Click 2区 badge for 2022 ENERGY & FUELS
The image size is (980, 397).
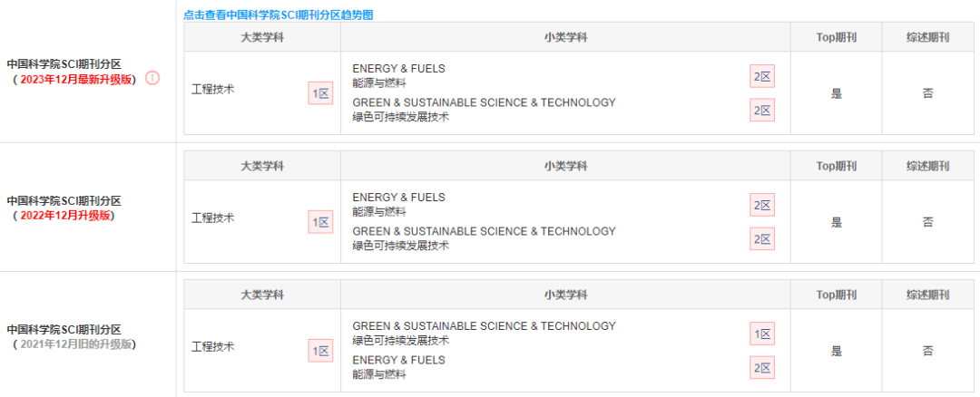click(762, 206)
